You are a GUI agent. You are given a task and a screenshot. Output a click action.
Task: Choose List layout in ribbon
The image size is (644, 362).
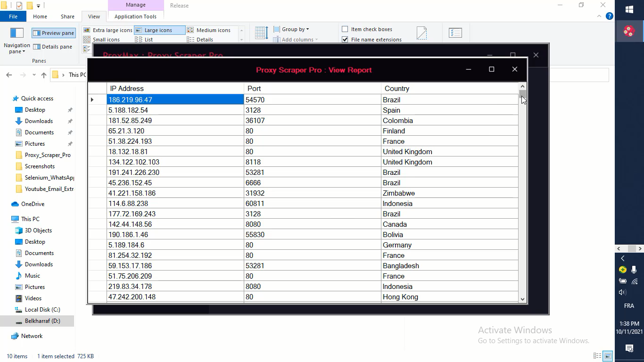[144, 40]
